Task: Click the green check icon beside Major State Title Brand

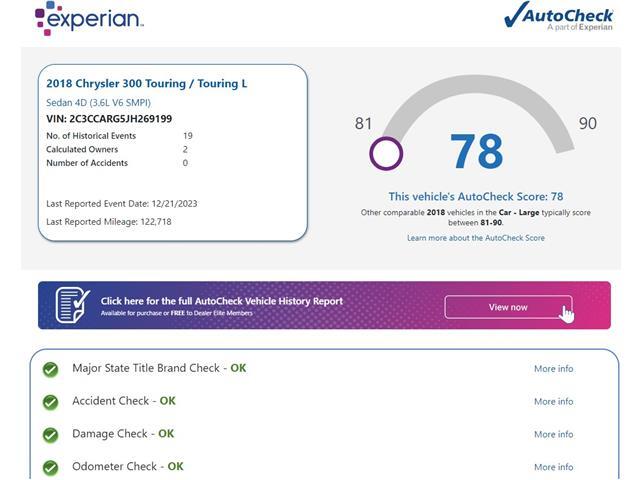Action: pyautogui.click(x=51, y=369)
